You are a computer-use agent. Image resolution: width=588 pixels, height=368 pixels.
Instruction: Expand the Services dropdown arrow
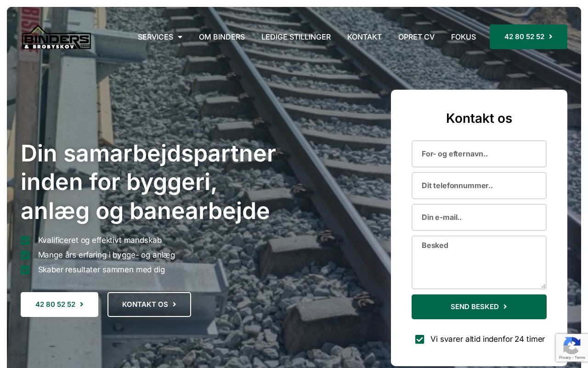(180, 37)
